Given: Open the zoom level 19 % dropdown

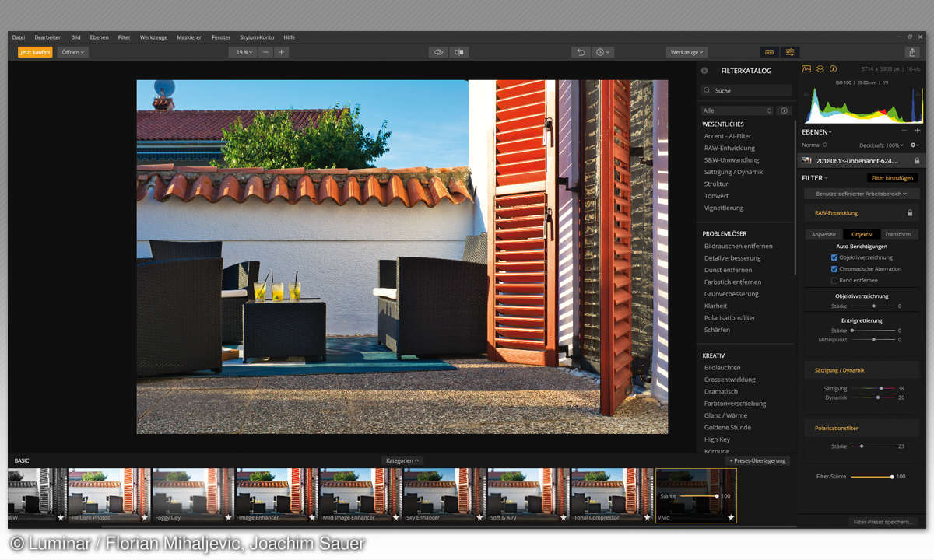Looking at the screenshot, I should pyautogui.click(x=244, y=52).
